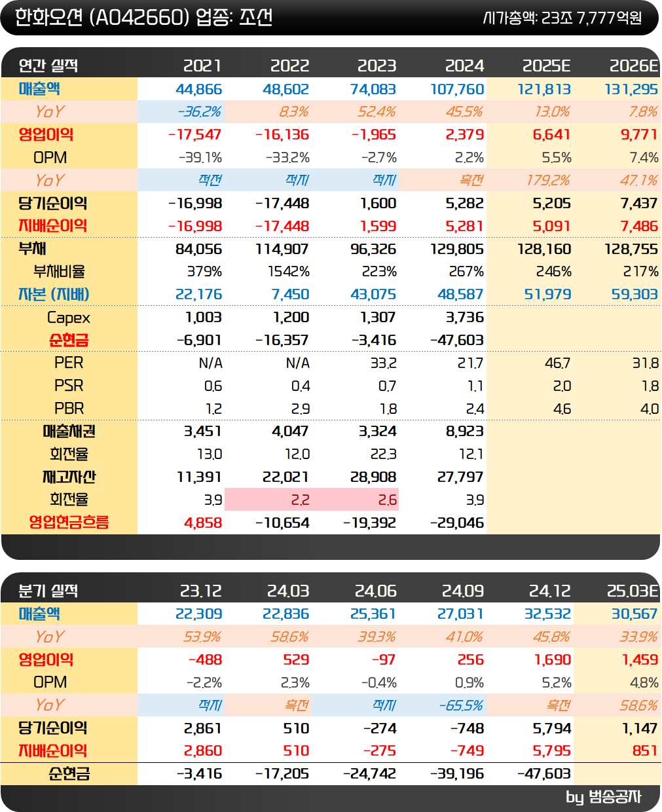Click the 23.12 quarter column header
This screenshot has height=812, width=662.
coord(201,591)
